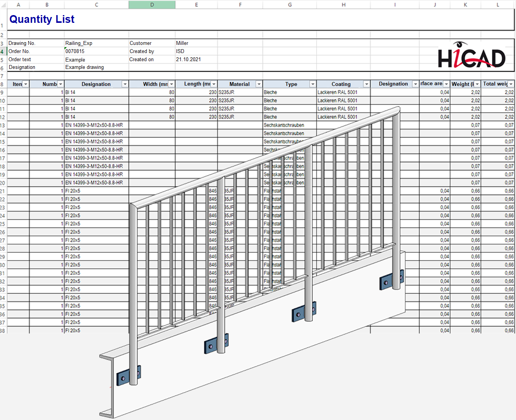Click the ISD created-by cell
The image size is (516, 420).
[196, 51]
